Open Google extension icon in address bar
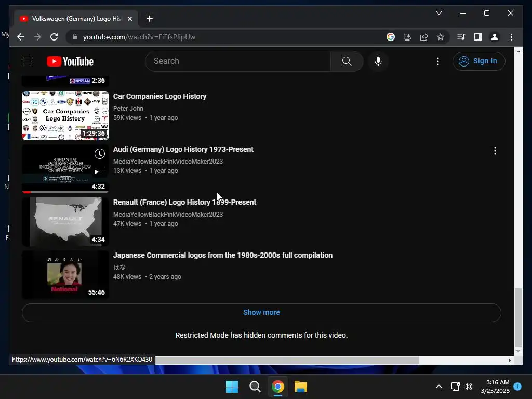 point(391,37)
